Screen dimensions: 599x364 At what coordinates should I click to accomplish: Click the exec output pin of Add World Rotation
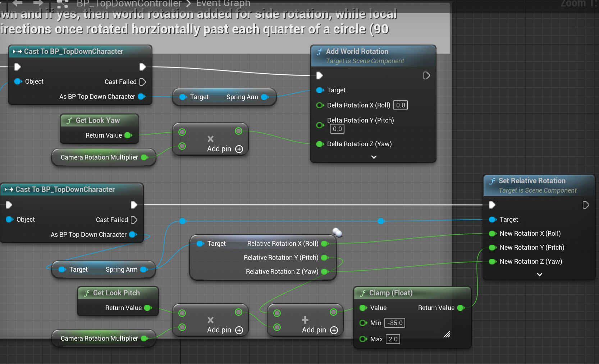tap(426, 75)
